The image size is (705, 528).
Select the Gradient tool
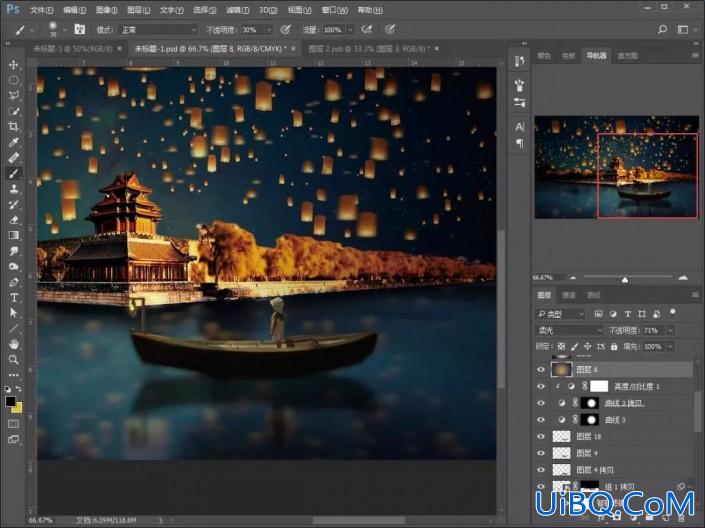click(x=13, y=235)
